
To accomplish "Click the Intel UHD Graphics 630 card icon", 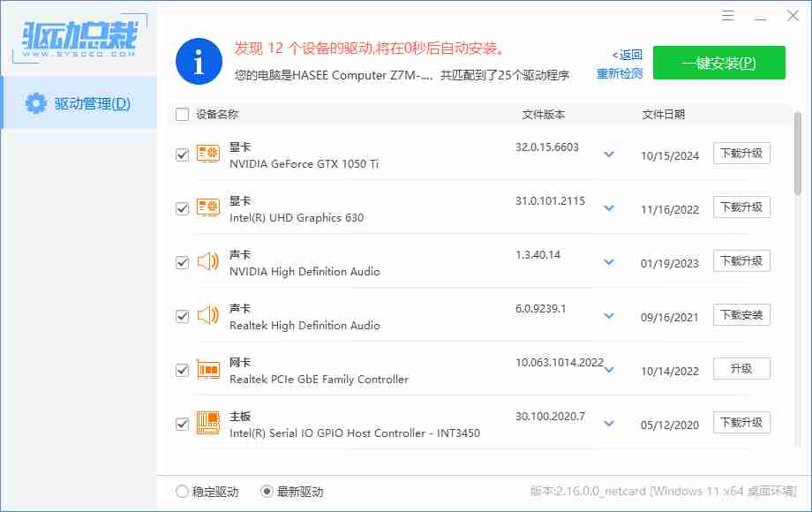I will (207, 208).
